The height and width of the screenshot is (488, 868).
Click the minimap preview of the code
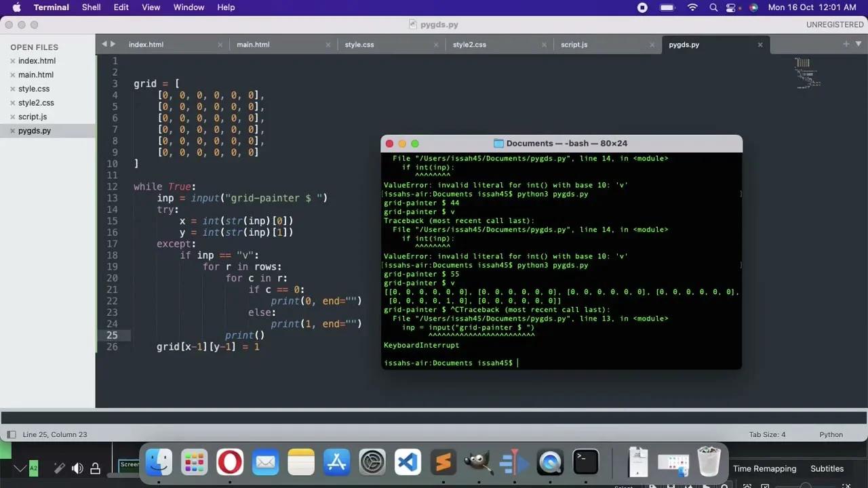pos(808,73)
